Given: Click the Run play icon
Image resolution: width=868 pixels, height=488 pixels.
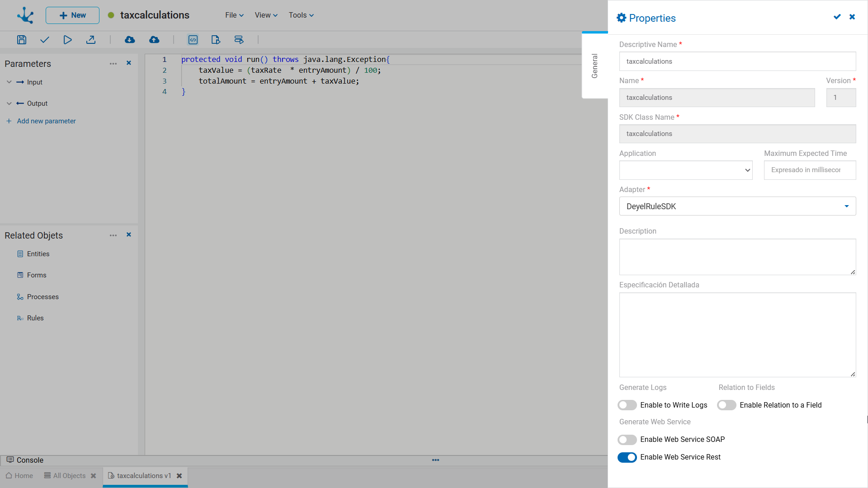Looking at the screenshot, I should click(67, 40).
